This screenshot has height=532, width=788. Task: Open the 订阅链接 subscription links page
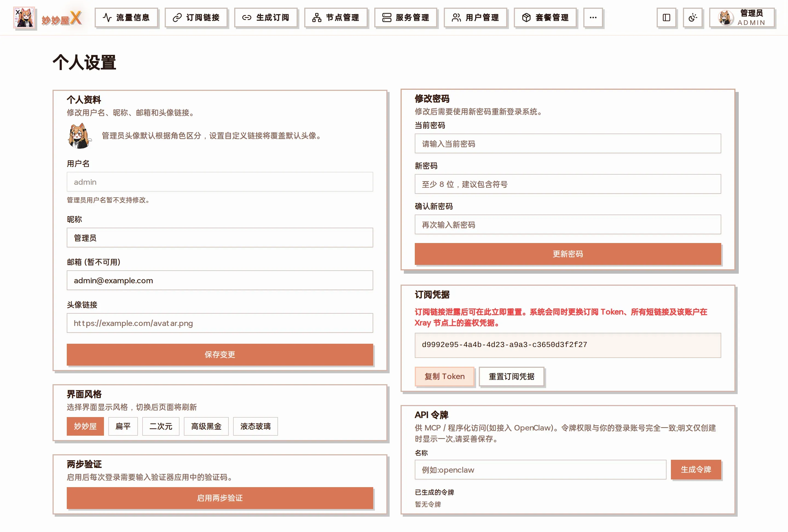(196, 17)
